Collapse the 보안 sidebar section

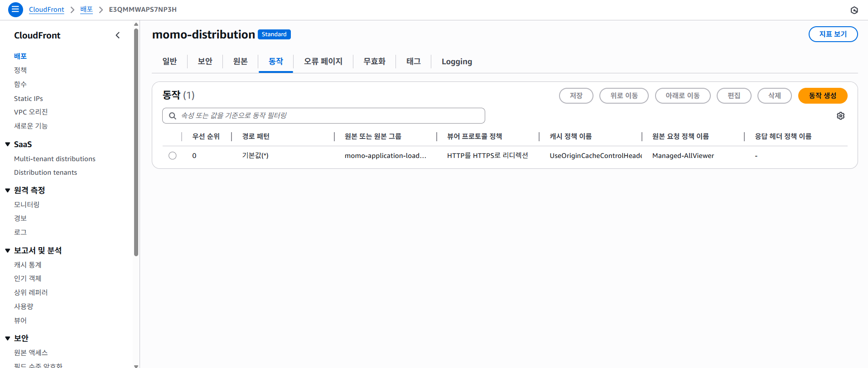pyautogui.click(x=8, y=338)
